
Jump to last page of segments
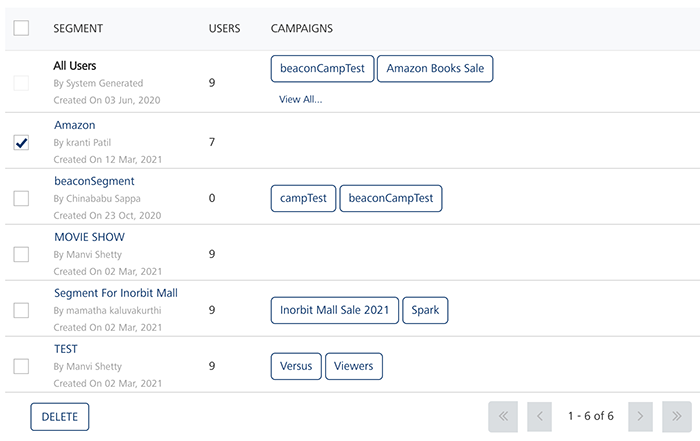(x=677, y=416)
